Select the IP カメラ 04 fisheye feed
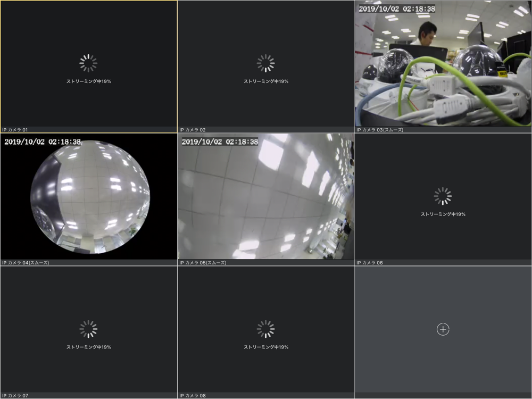This screenshot has height=399, width=532. pyautogui.click(x=89, y=197)
